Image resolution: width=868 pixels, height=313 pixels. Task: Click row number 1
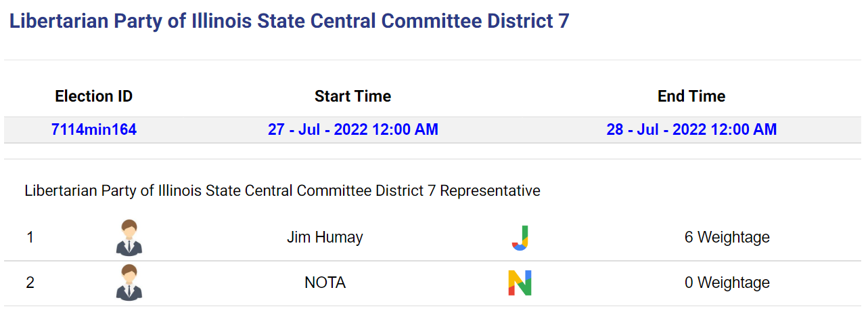click(x=30, y=238)
